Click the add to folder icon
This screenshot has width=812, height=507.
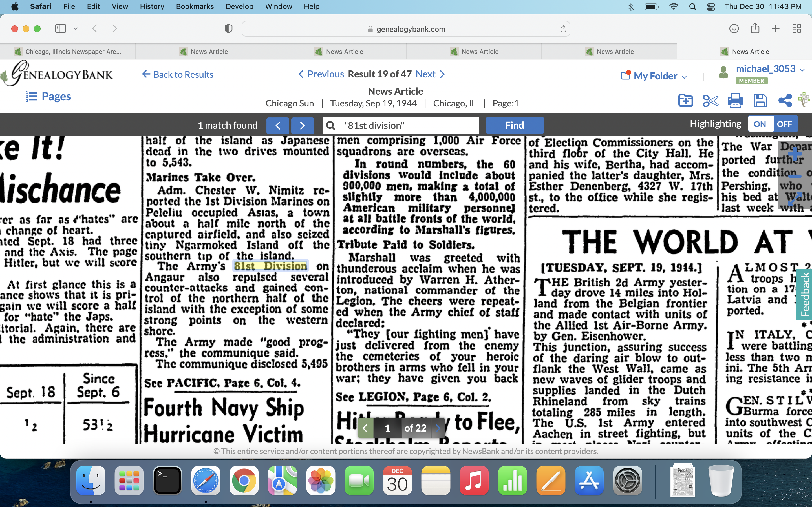685,100
